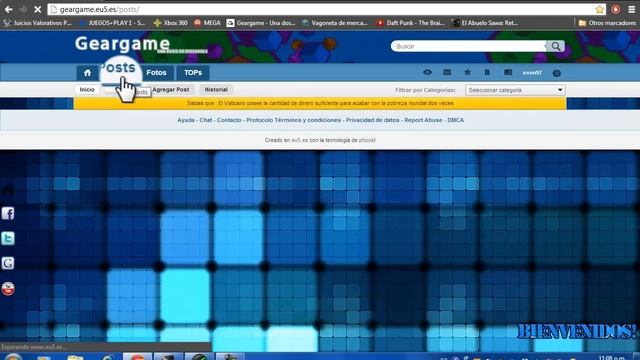Image resolution: width=640 pixels, height=360 pixels.
Task: Open the Juicios Valorativos bookmark
Action: [38, 23]
